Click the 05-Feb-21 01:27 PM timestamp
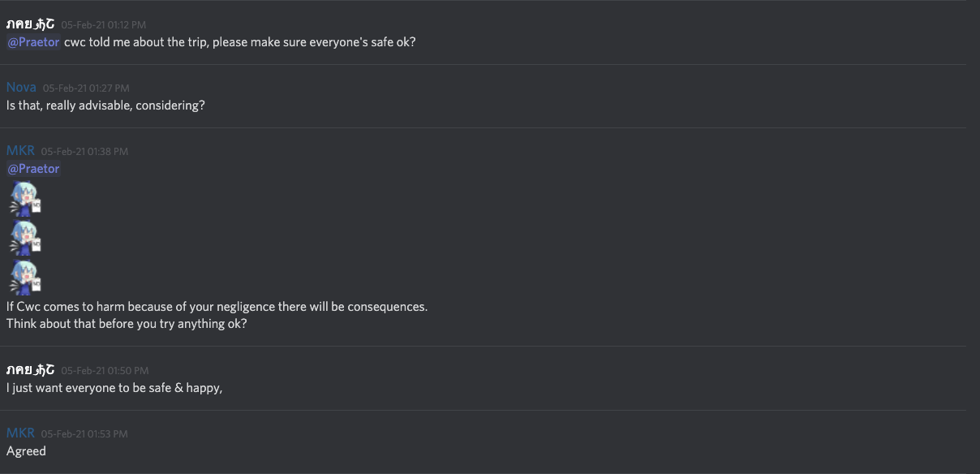The height and width of the screenshot is (474, 980). pyautogui.click(x=85, y=88)
